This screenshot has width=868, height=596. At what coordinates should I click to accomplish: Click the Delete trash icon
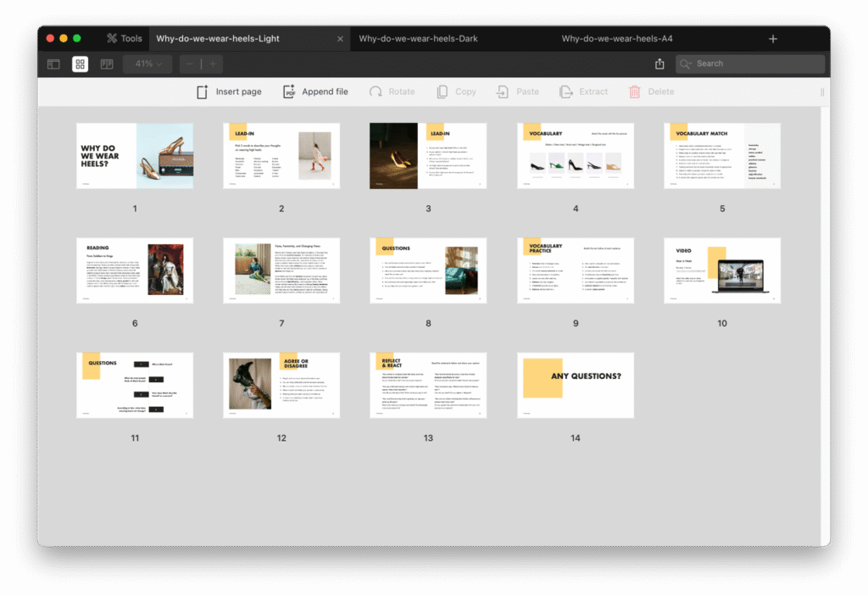pyautogui.click(x=634, y=92)
